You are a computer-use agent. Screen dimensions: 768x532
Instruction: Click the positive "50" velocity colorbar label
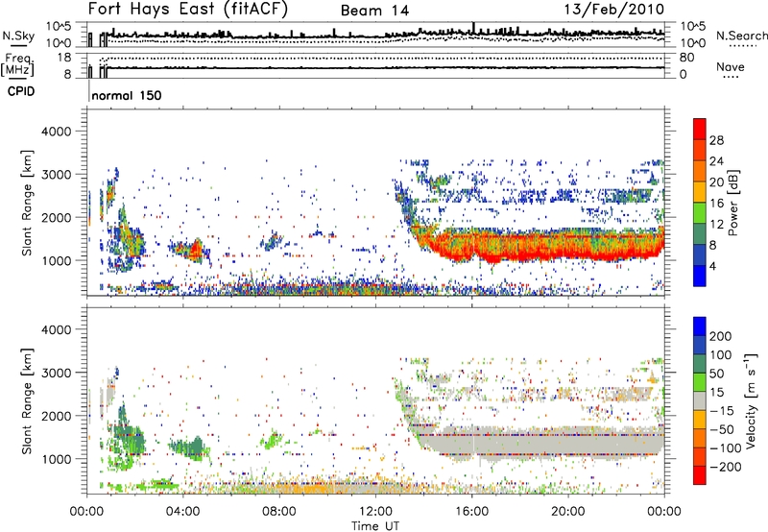pos(716,374)
